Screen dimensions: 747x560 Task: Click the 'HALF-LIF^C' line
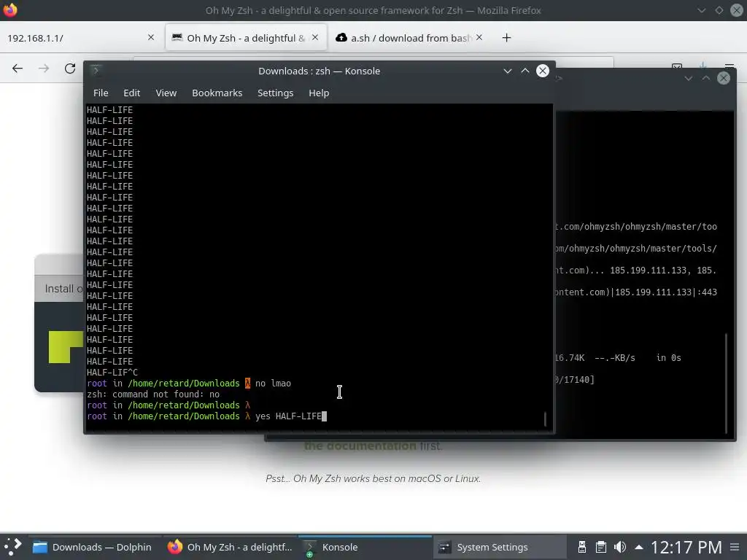[x=112, y=373]
